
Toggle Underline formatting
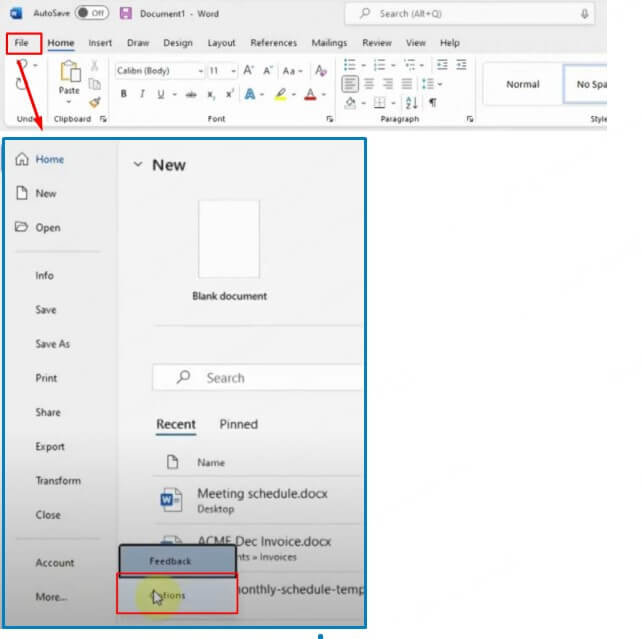161,94
